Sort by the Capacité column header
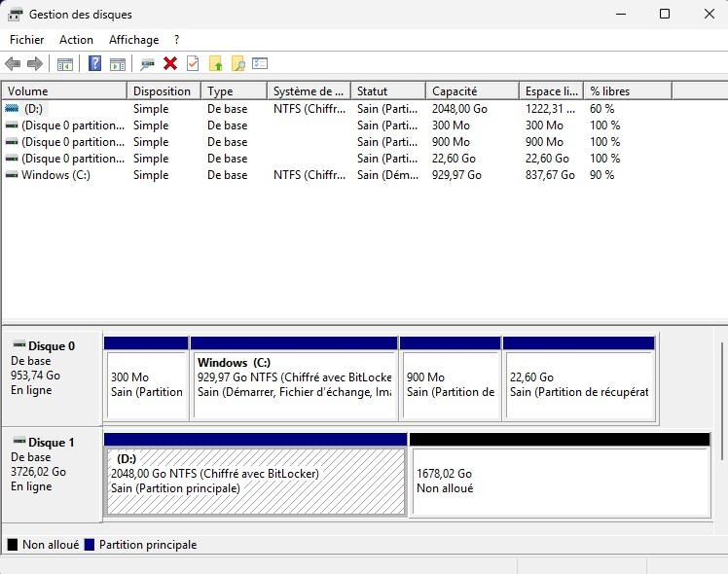The image size is (728, 574). click(472, 90)
